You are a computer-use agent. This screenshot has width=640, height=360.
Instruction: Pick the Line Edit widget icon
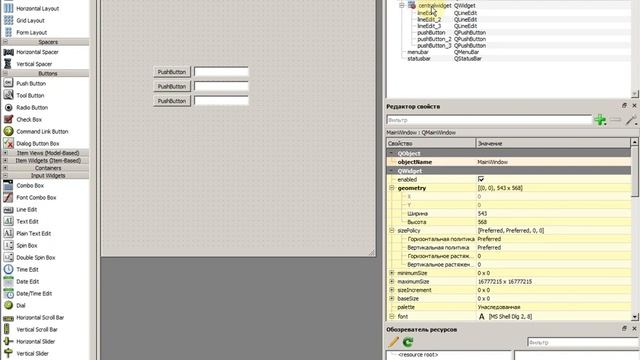tap(8, 209)
